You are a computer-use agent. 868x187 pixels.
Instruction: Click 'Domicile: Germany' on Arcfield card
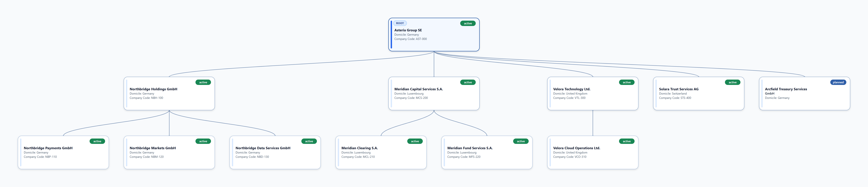(x=777, y=98)
